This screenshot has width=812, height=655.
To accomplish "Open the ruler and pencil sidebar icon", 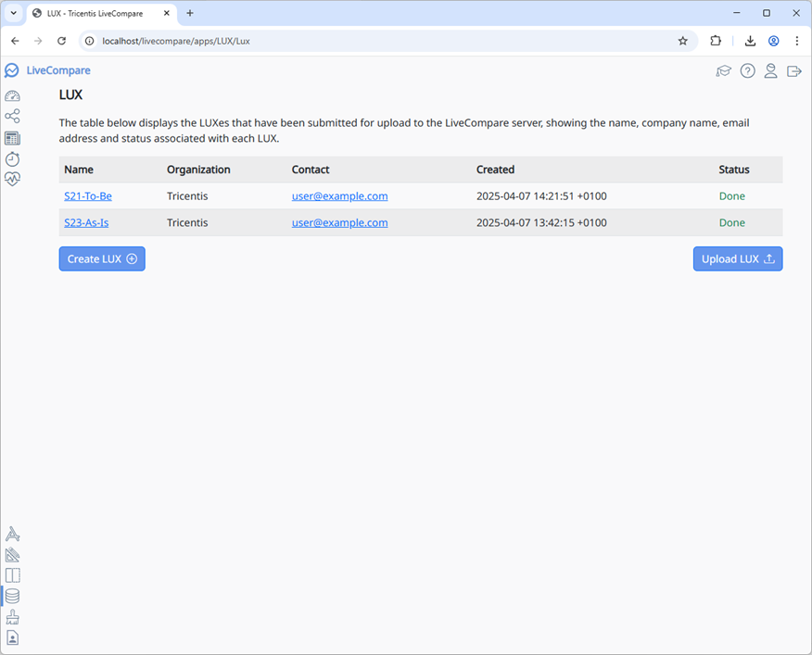I will [x=12, y=555].
